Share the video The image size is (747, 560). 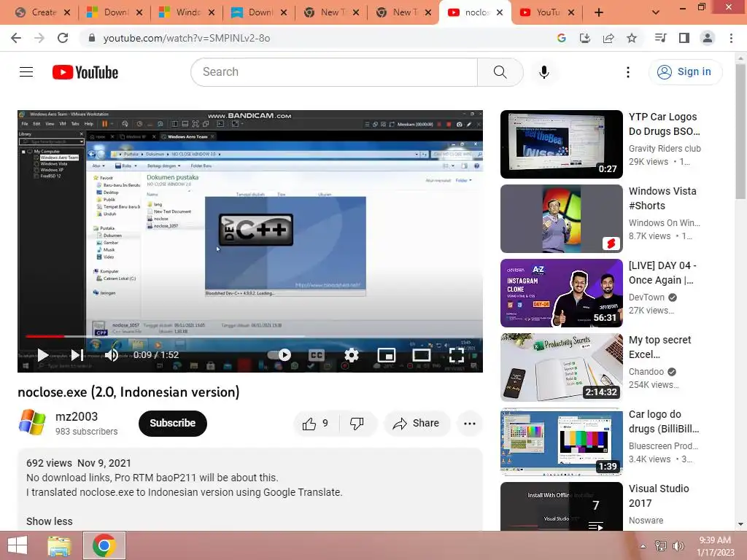[417, 424]
